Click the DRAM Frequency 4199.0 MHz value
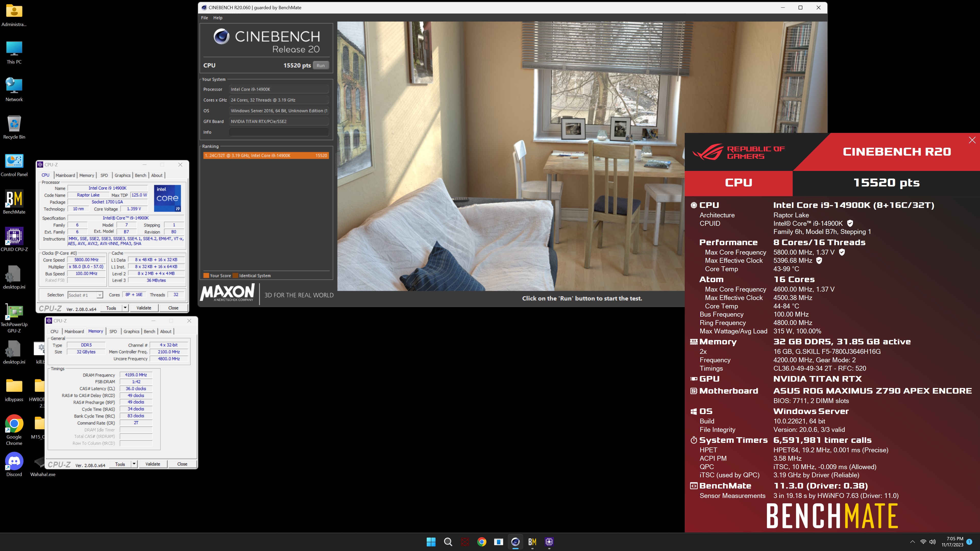The width and height of the screenshot is (980, 551). click(x=136, y=375)
